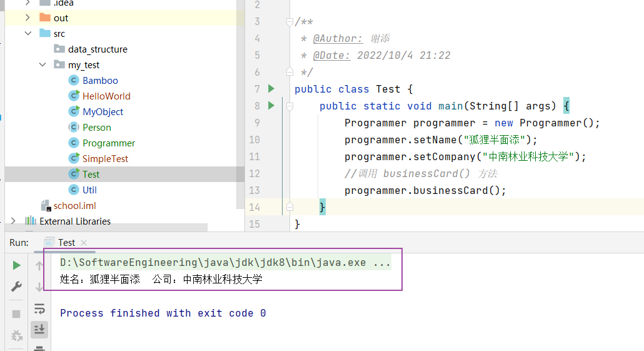Click the fold end marker at line 14
This screenshot has height=351, width=644.
coord(289,206)
